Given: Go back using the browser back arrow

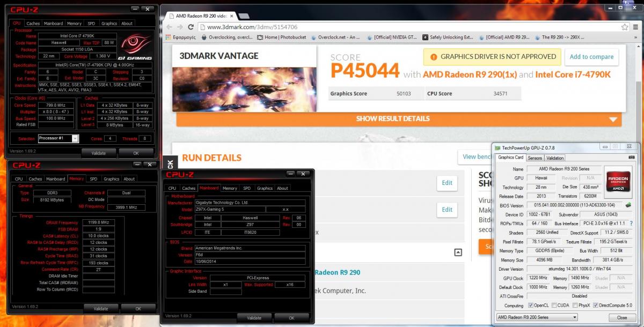Looking at the screenshot, I should (169, 27).
